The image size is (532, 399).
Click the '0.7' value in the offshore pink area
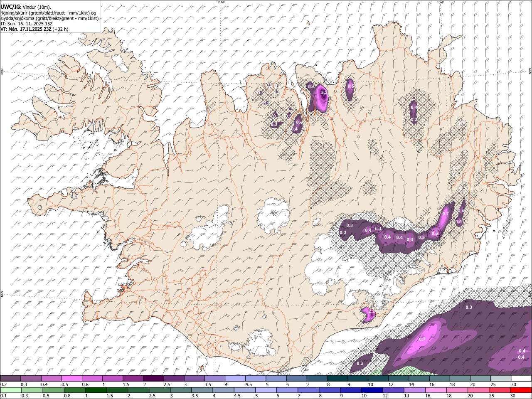[422, 340]
